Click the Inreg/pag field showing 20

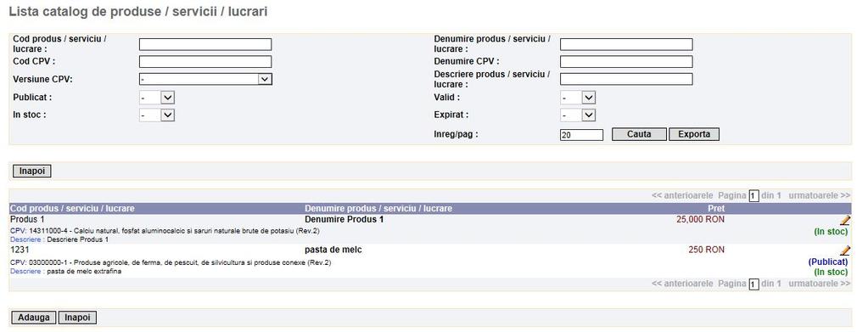click(581, 135)
